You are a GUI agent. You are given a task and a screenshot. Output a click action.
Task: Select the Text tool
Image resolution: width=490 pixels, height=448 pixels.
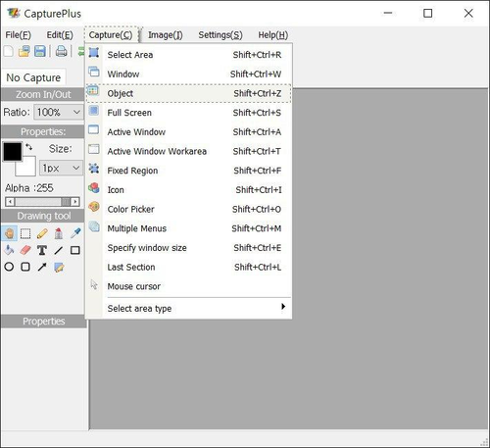tap(42, 250)
